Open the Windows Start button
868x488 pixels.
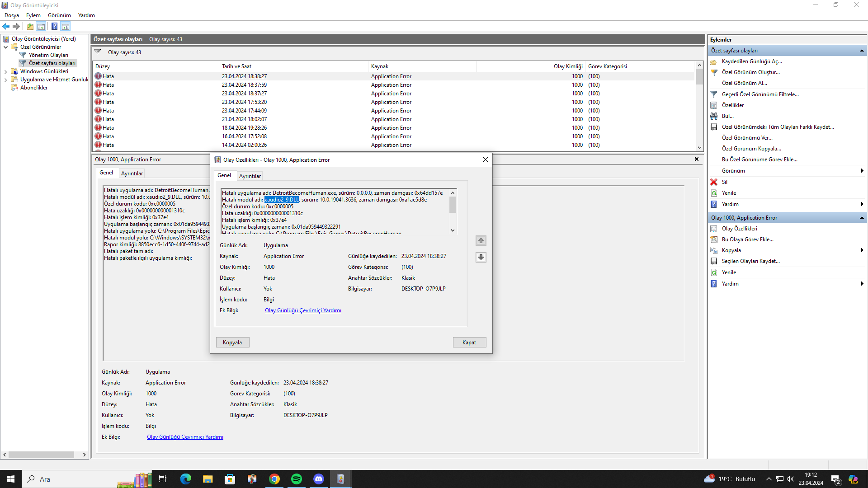point(11,479)
